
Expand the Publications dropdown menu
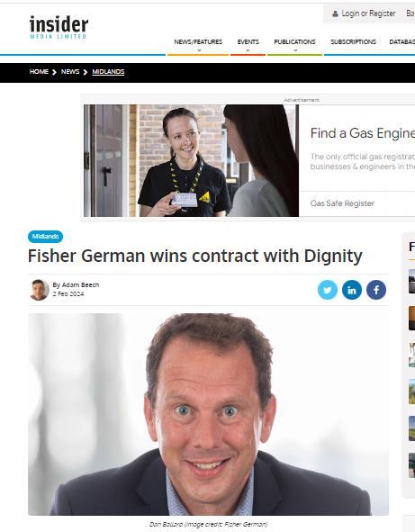click(x=294, y=44)
